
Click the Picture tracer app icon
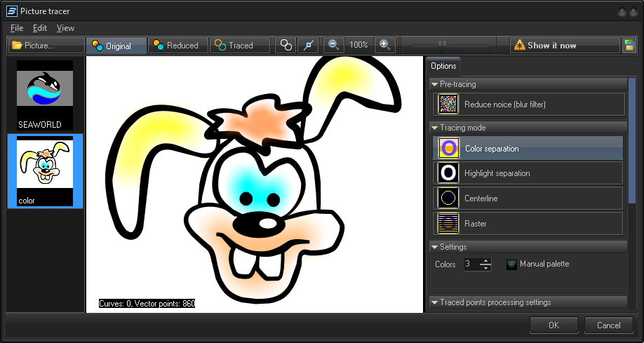[x=12, y=11]
